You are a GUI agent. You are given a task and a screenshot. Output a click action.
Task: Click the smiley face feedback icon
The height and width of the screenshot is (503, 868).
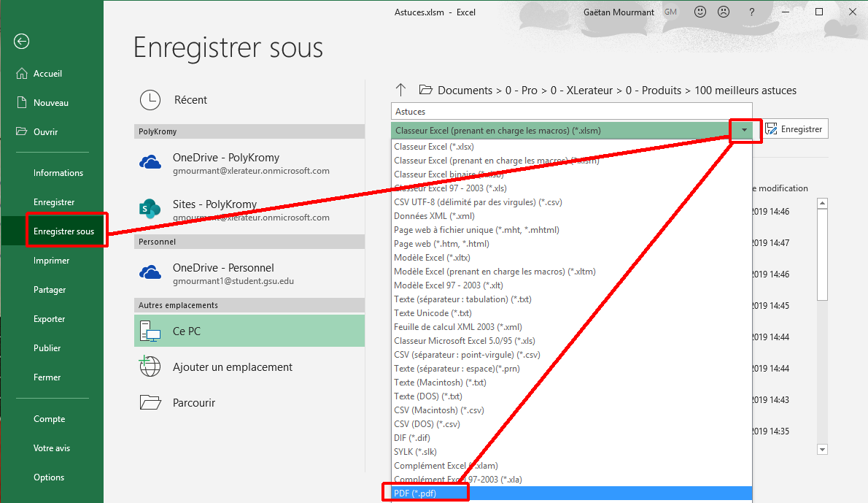[x=700, y=12]
